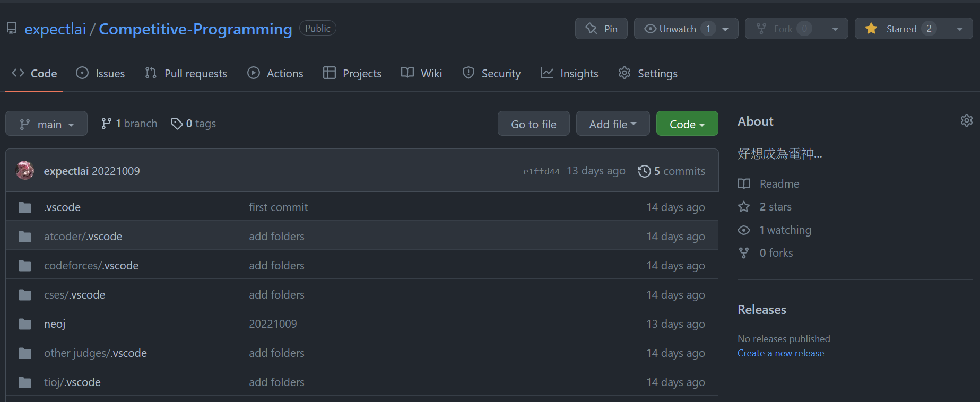Open commit hash e1ffd44
The height and width of the screenshot is (402, 980).
(541, 171)
